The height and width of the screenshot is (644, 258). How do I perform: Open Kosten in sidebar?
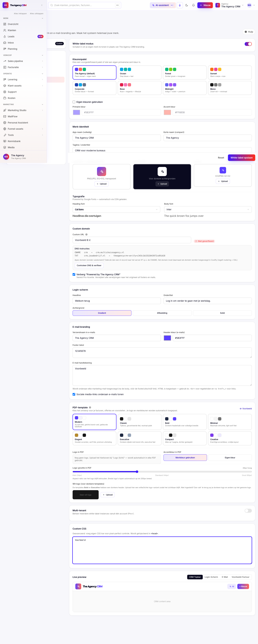coord(23,98)
